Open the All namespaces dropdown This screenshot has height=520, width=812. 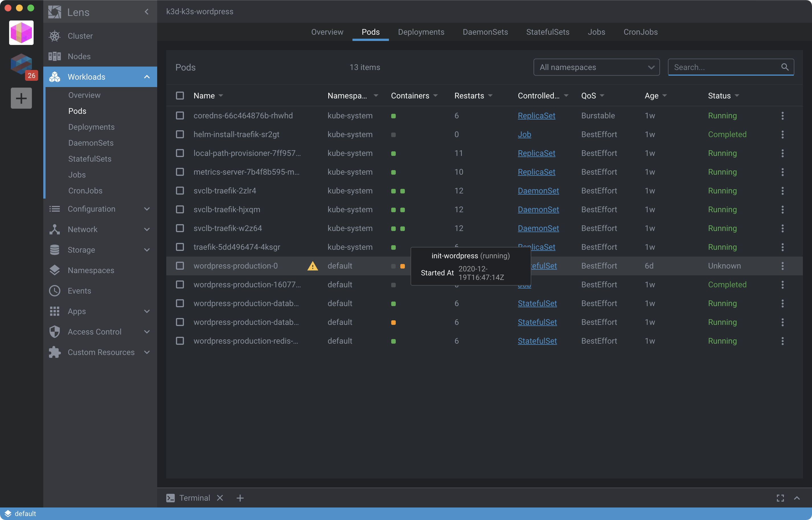(596, 67)
